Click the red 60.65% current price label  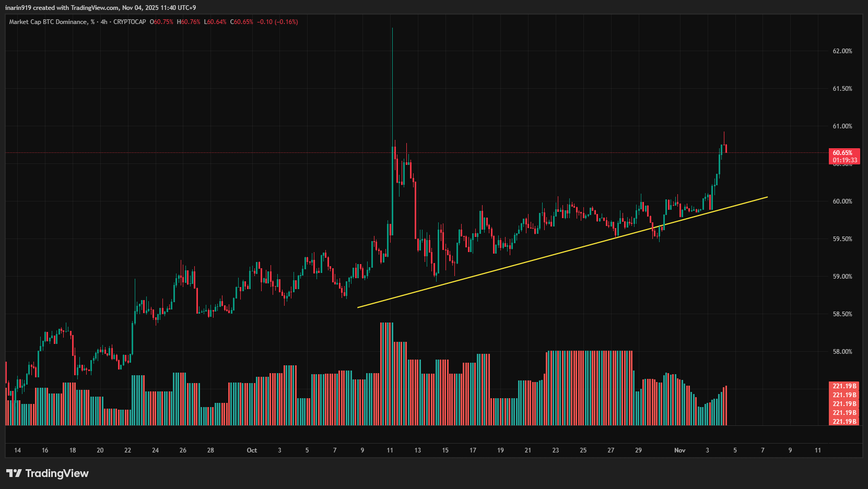[843, 153]
